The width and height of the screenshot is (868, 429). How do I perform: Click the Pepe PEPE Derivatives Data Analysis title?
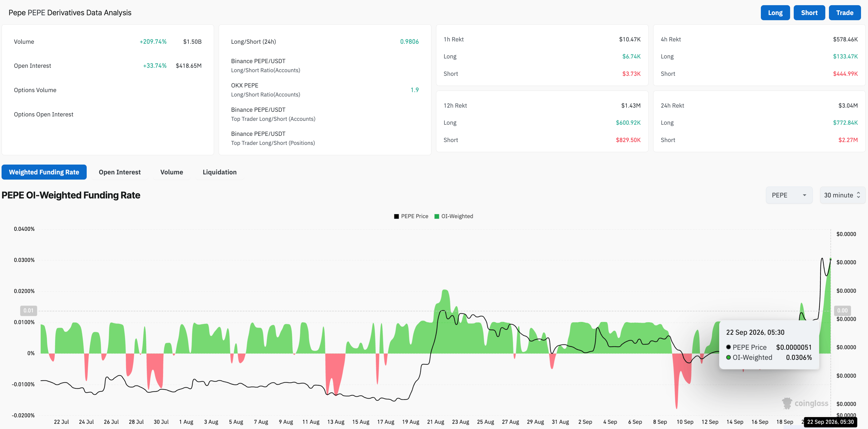click(70, 13)
